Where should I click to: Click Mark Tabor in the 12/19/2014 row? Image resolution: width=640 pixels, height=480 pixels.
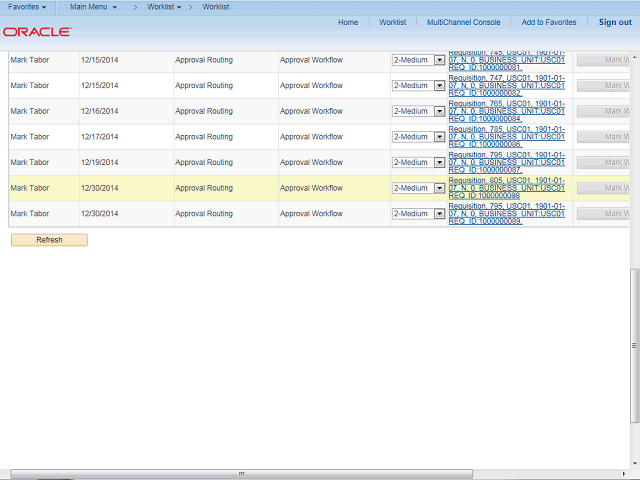[x=30, y=162]
